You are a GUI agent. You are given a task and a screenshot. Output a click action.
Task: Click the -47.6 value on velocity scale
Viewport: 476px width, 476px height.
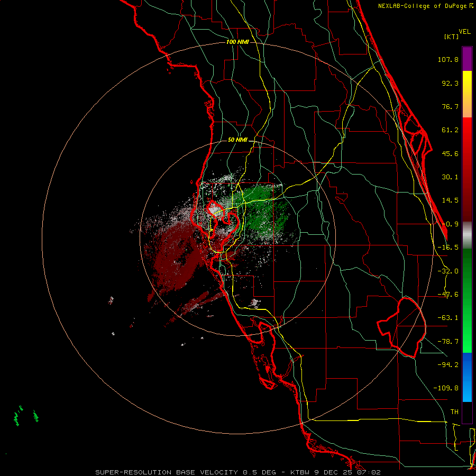click(x=448, y=295)
